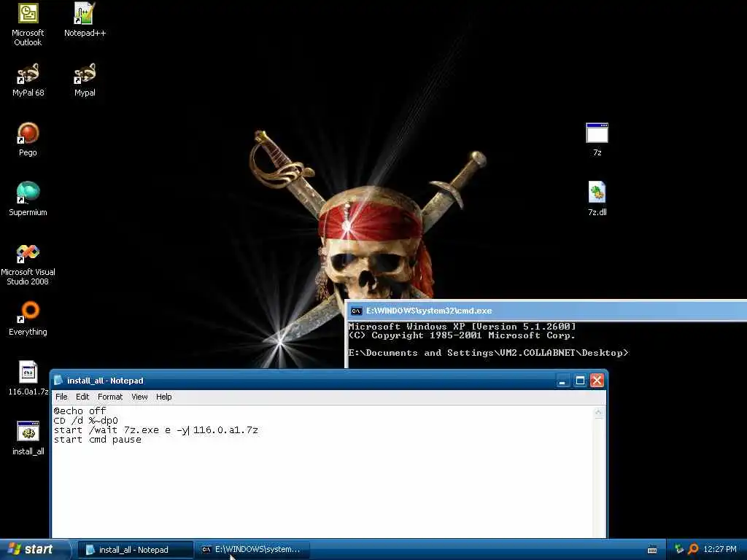Click the network connection tray icon
This screenshot has height=560, width=747.
tap(679, 549)
